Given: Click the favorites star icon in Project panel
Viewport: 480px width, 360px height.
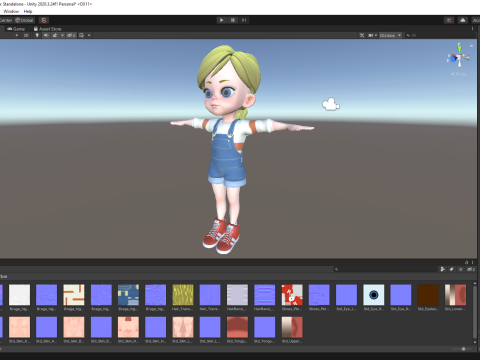Looking at the screenshot, I should point(461,269).
